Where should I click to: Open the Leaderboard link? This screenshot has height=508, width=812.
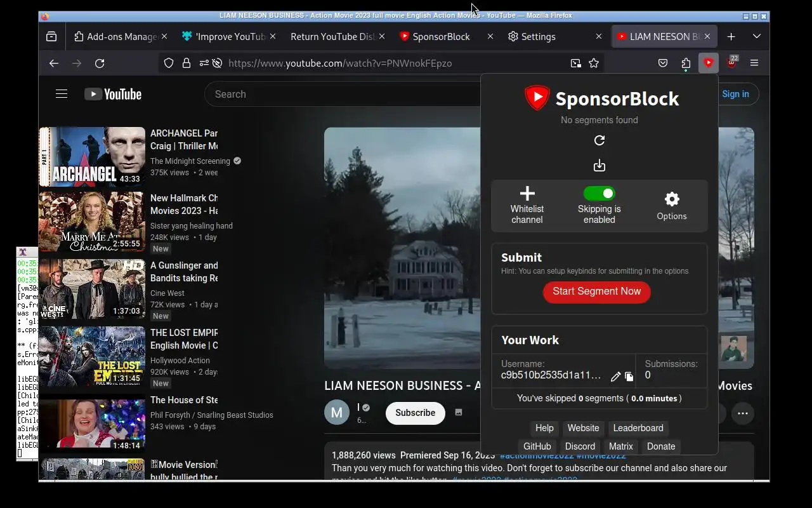[638, 428]
